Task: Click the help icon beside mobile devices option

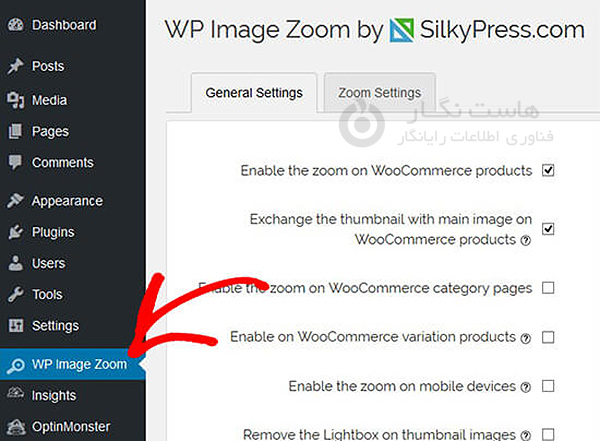Action: coord(525,387)
